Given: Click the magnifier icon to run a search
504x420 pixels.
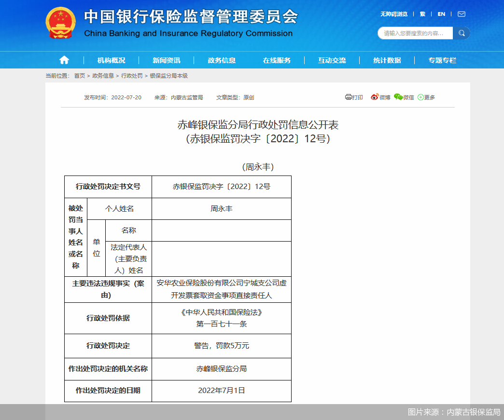Looking at the screenshot, I should pos(462,33).
